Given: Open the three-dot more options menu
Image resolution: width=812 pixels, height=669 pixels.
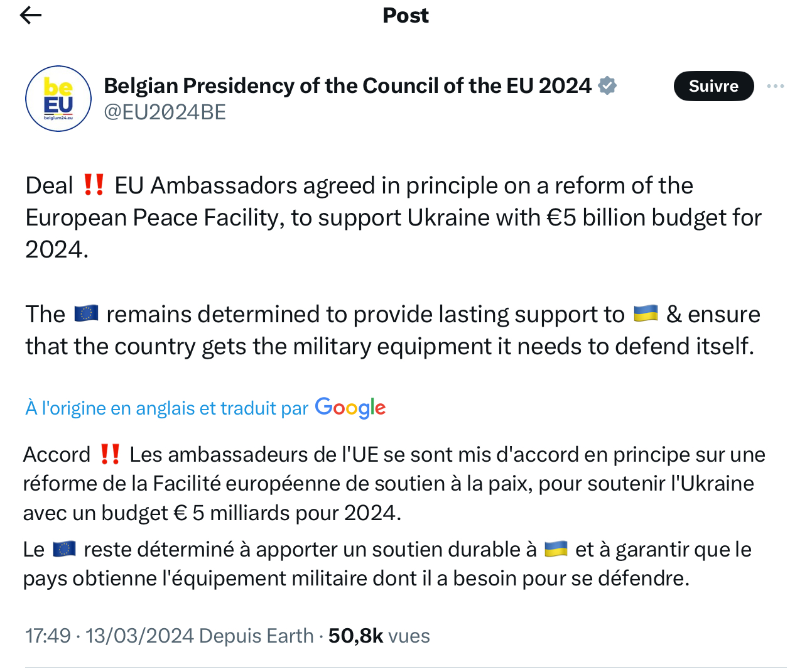Looking at the screenshot, I should tap(776, 86).
